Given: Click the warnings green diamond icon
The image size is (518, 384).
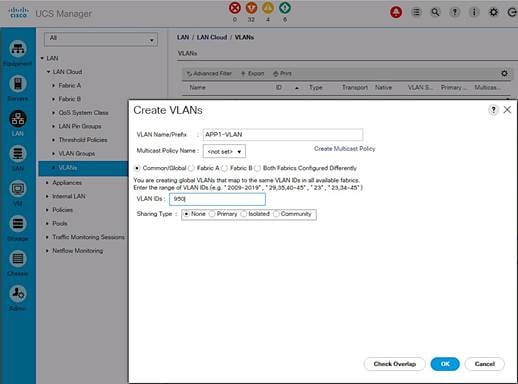Looking at the screenshot, I should coord(285,8).
